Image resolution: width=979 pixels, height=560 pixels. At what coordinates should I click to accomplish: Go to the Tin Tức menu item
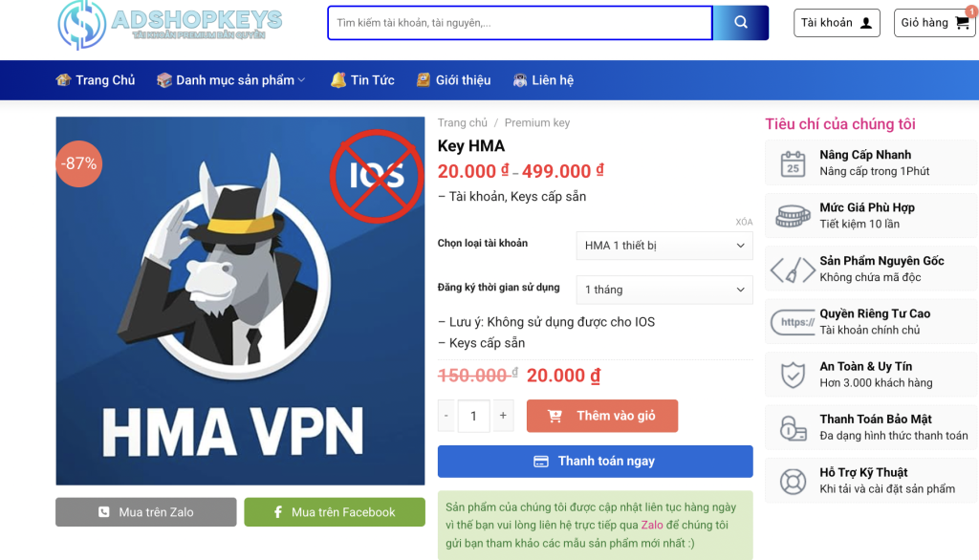pos(362,80)
